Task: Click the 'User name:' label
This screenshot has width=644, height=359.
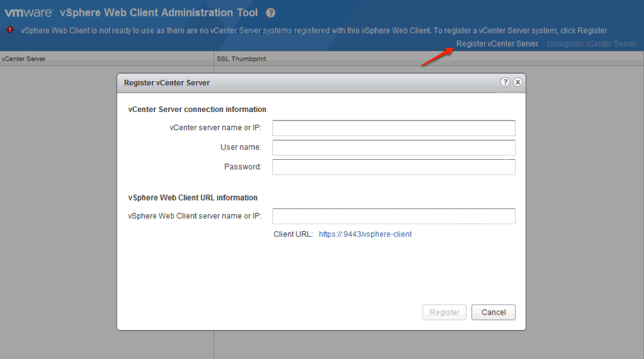Action: pyautogui.click(x=241, y=147)
